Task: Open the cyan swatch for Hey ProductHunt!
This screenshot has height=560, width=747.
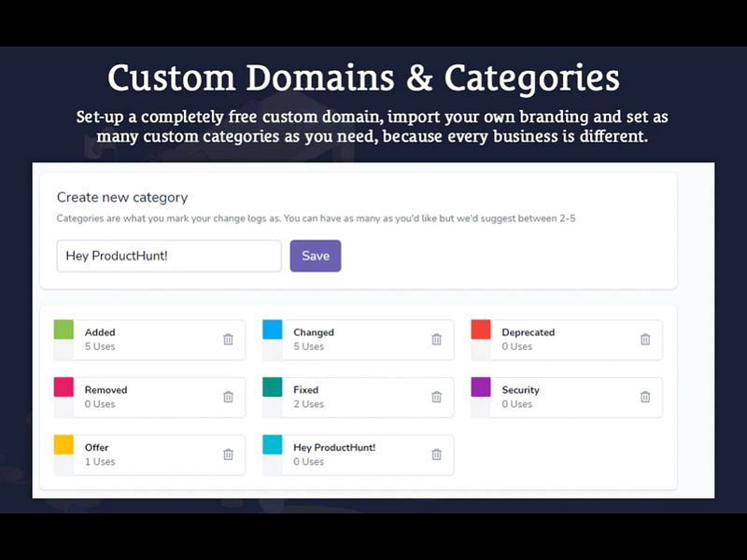Action: (273, 445)
